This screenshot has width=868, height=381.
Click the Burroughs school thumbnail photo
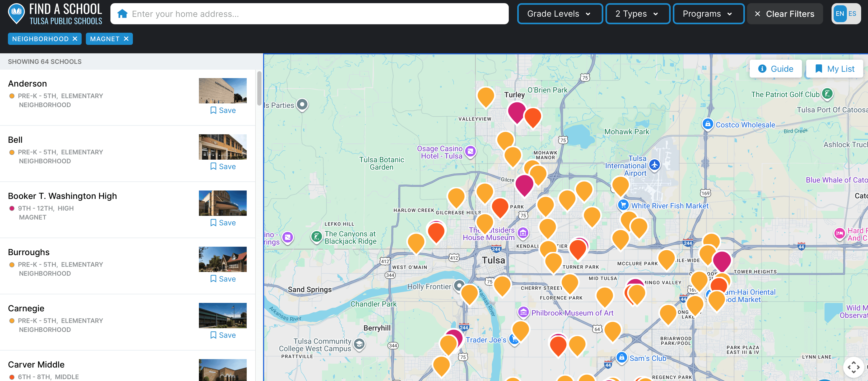[223, 260]
